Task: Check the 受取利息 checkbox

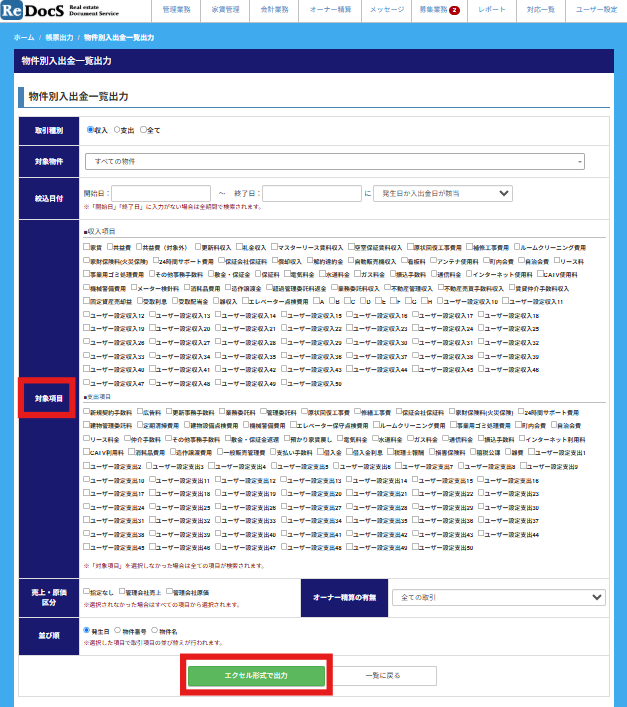Action: tap(140, 301)
